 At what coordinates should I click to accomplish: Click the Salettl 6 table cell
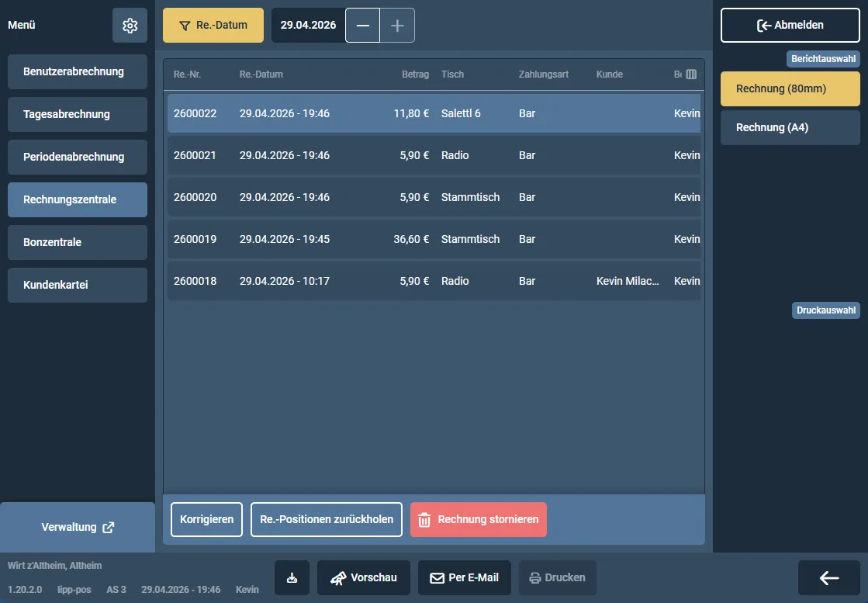pos(461,113)
